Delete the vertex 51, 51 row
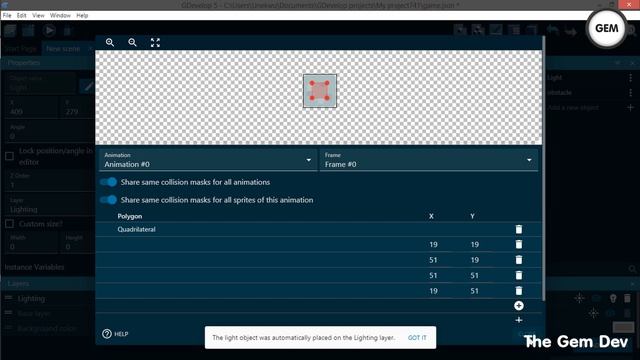 pos(519,275)
